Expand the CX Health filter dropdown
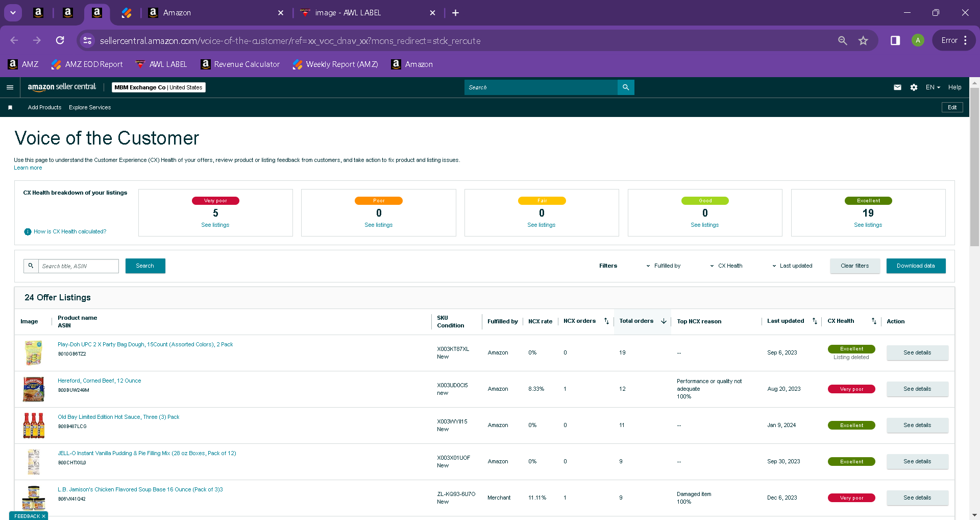 click(726, 266)
